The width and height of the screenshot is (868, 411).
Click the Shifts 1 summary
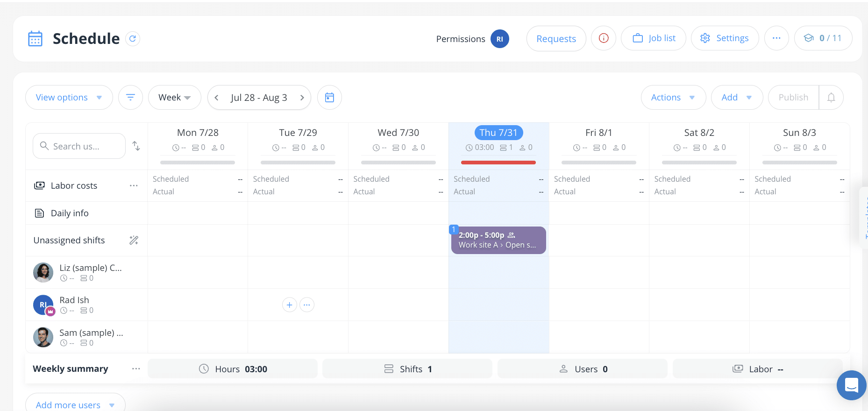(407, 369)
